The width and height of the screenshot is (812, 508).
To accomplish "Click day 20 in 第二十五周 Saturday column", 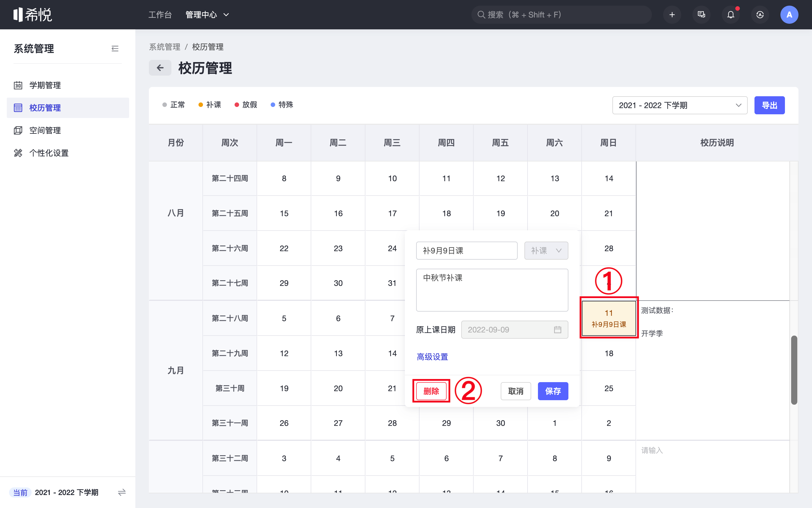I will click(555, 213).
